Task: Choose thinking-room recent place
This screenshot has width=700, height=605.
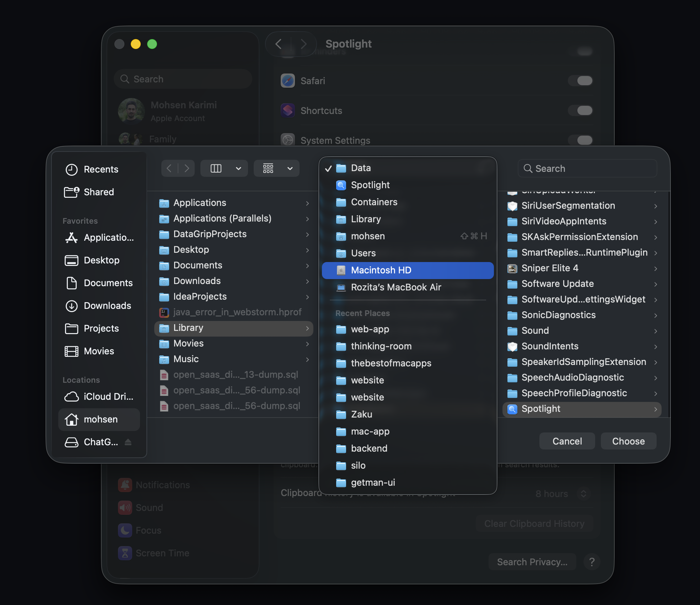Action: (x=408, y=346)
